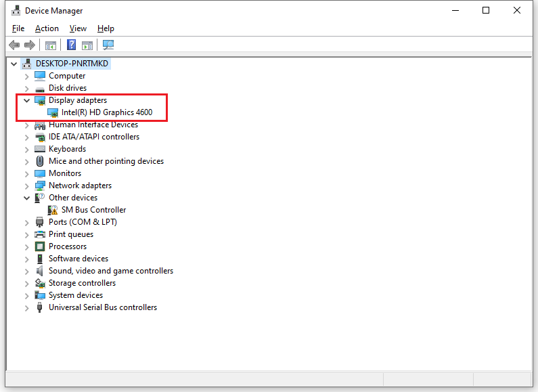Click the IDE ATA/ATAPI controllers icon
The image size is (538, 392).
40,137
